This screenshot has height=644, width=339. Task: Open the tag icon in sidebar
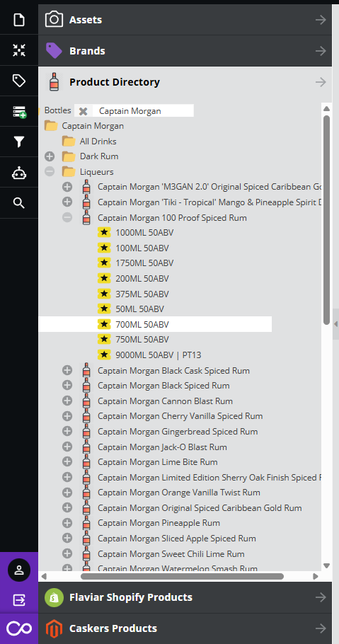19,81
